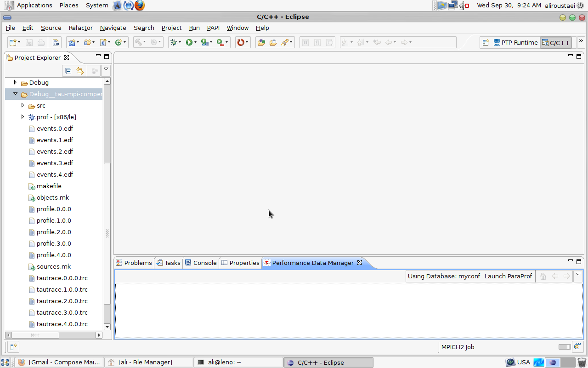
Task: Click the red circular-arrow toolbar icon
Action: [241, 42]
